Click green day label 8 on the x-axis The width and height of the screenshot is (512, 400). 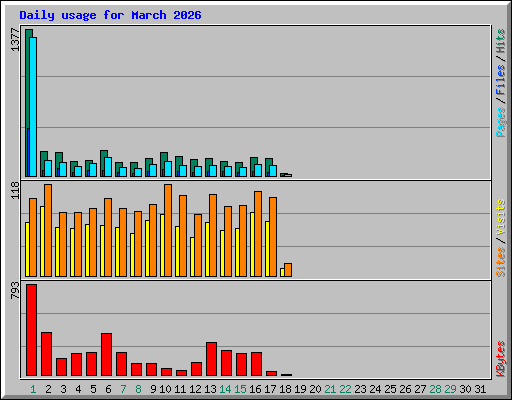click(x=138, y=389)
